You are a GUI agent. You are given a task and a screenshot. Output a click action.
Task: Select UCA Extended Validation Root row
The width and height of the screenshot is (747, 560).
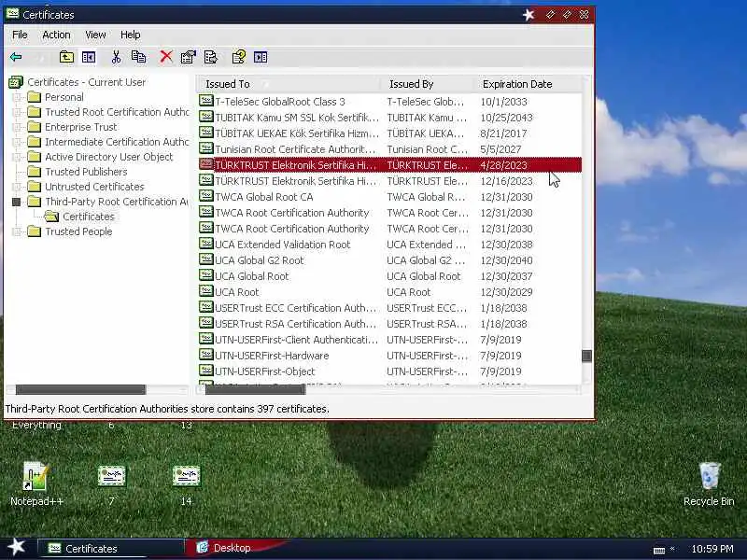pos(389,245)
